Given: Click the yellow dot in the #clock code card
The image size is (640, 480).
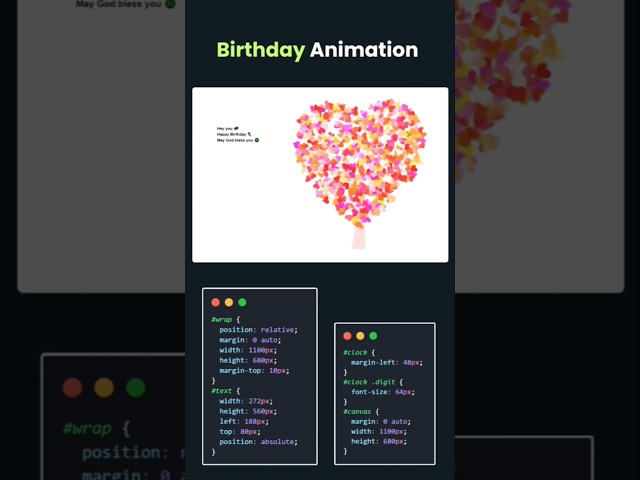Looking at the screenshot, I should pyautogui.click(x=360, y=336).
